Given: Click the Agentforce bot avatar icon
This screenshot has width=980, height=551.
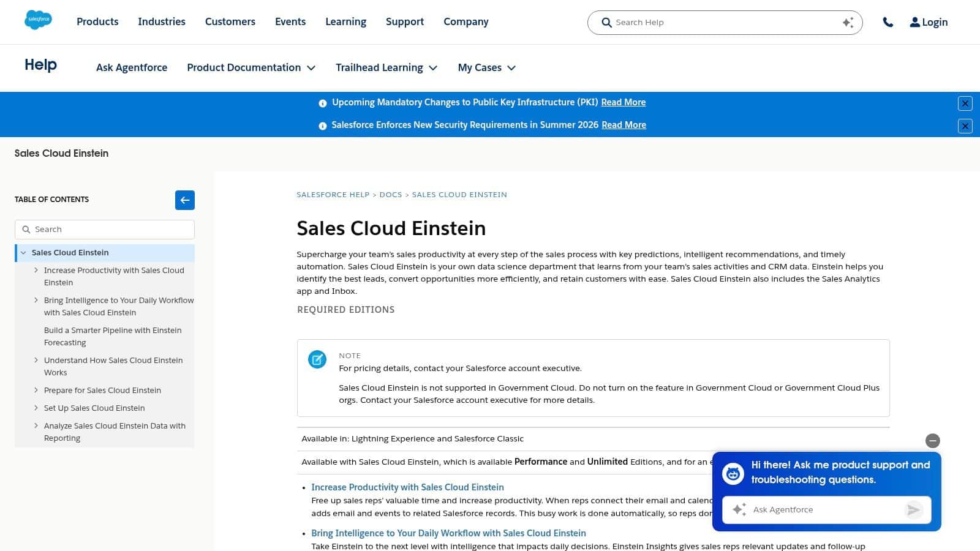Looking at the screenshot, I should coord(733,473).
